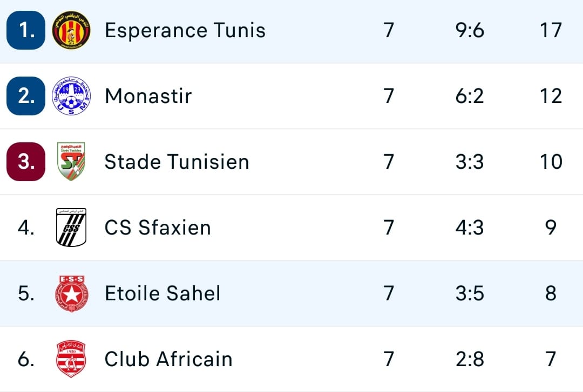Viewport: 583px width, 392px height.
Task: Click the Monastir club logo
Action: pyautogui.click(x=71, y=96)
